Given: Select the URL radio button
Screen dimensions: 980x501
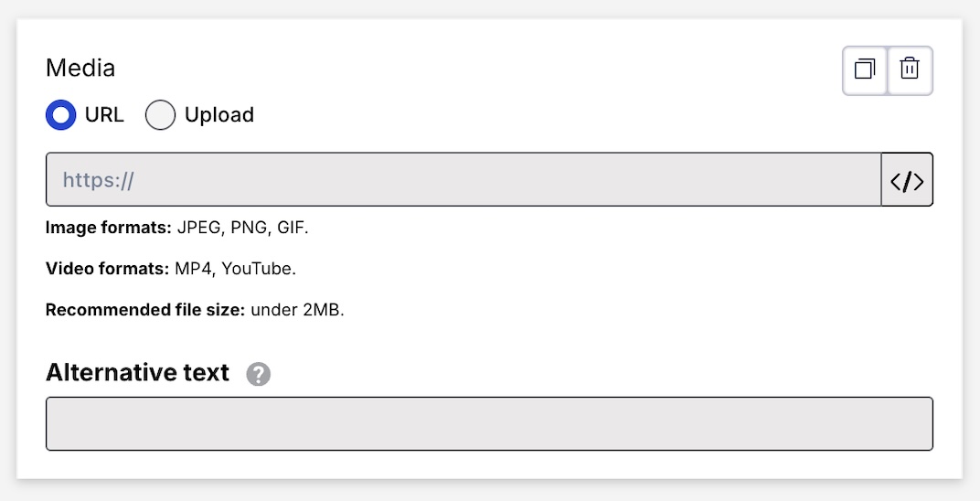Looking at the screenshot, I should [x=61, y=115].
